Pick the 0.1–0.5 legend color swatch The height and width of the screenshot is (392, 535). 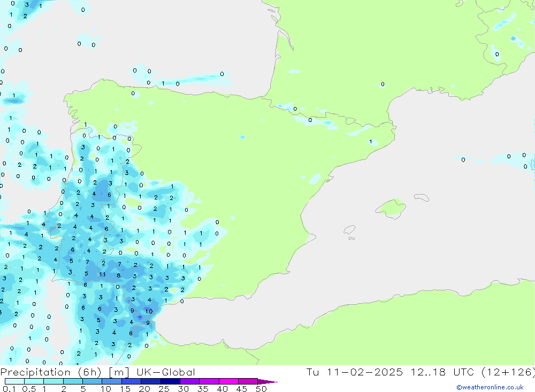pyautogui.click(x=14, y=381)
